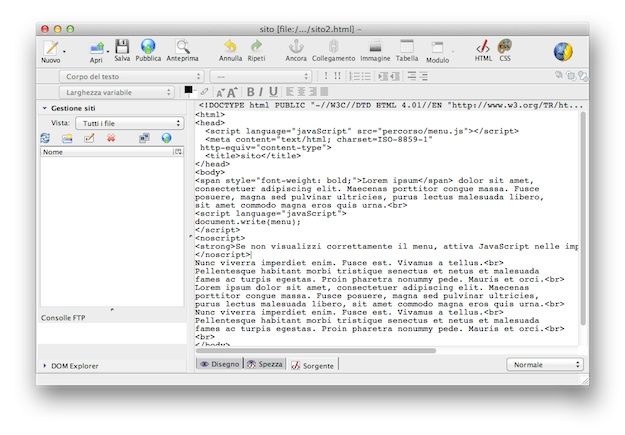Open the arrow next to Apri
This screenshot has width=625, height=435.
click(x=108, y=51)
